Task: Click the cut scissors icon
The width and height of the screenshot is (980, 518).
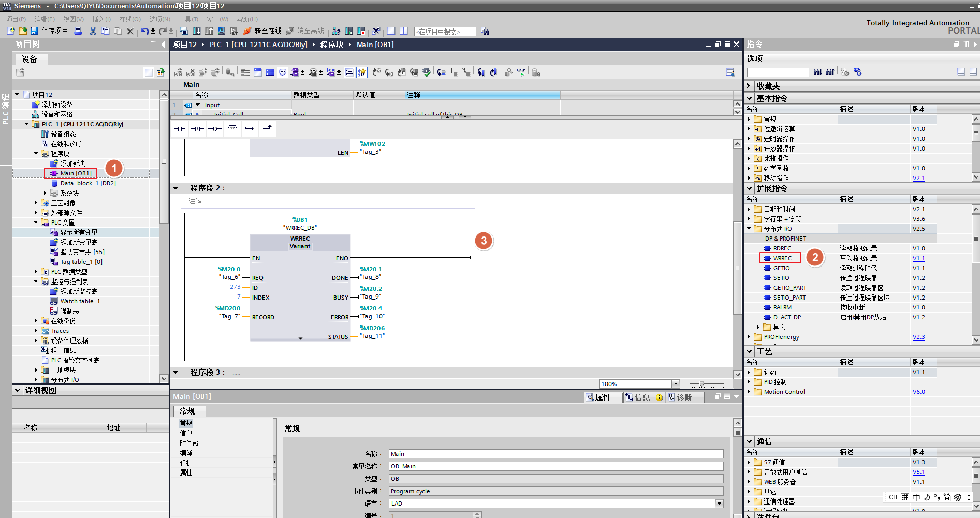Action: 93,31
